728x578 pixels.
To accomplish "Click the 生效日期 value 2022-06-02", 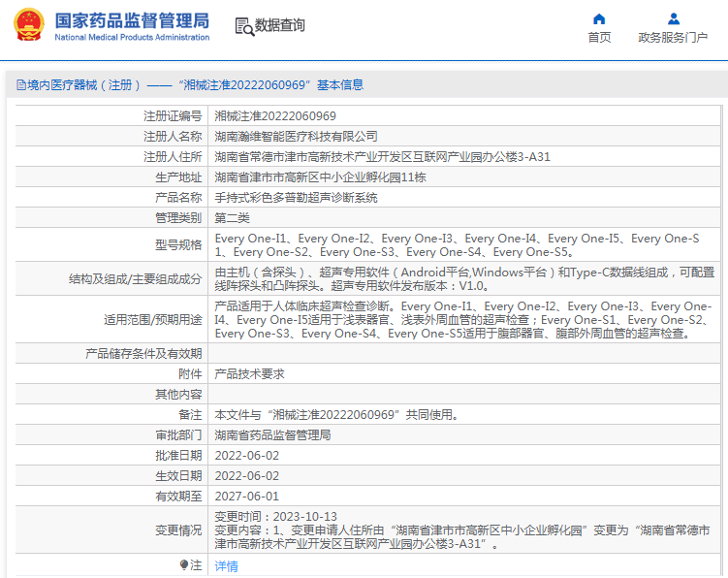I will click(x=246, y=476).
